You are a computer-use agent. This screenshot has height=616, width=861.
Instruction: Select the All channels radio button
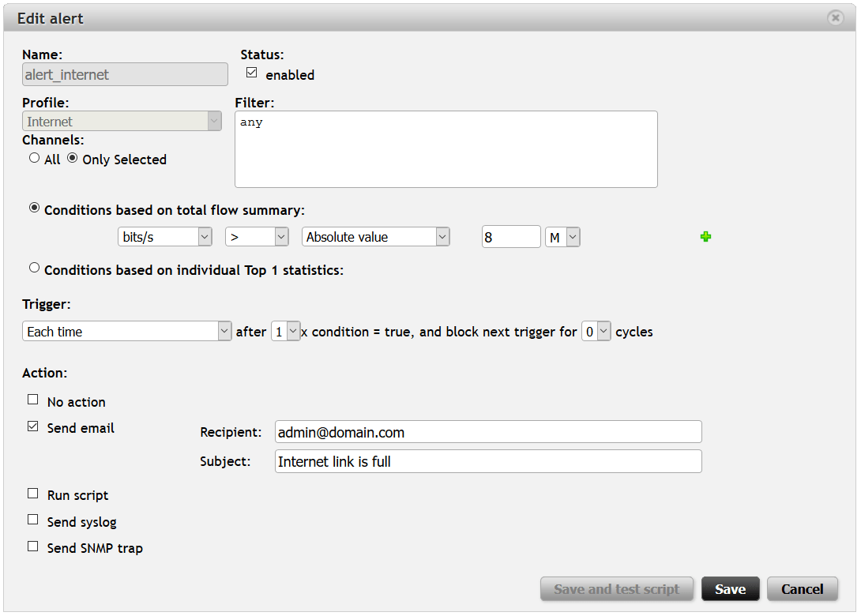[34, 158]
